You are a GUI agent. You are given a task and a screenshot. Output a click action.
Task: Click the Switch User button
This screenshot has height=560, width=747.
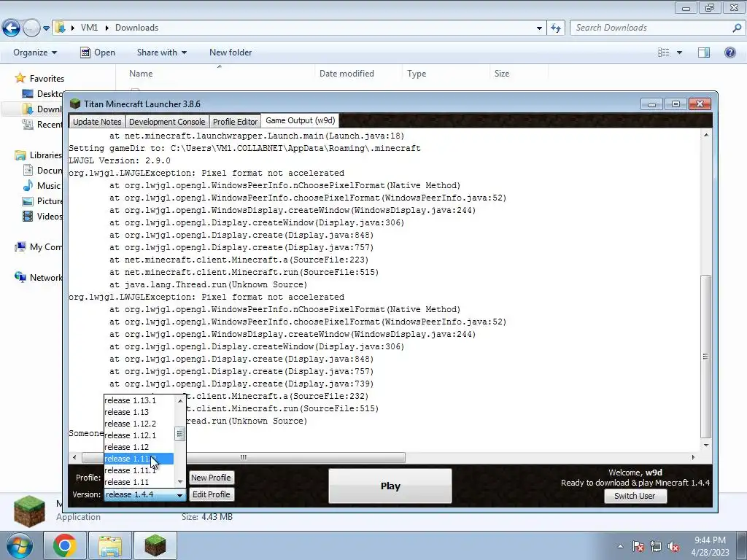(x=635, y=496)
